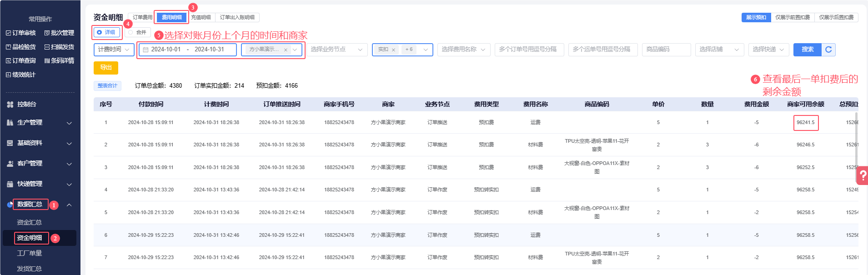This screenshot has width=868, height=275.
Task: Open the 选择业务节点 dropdown
Action: pos(337,50)
